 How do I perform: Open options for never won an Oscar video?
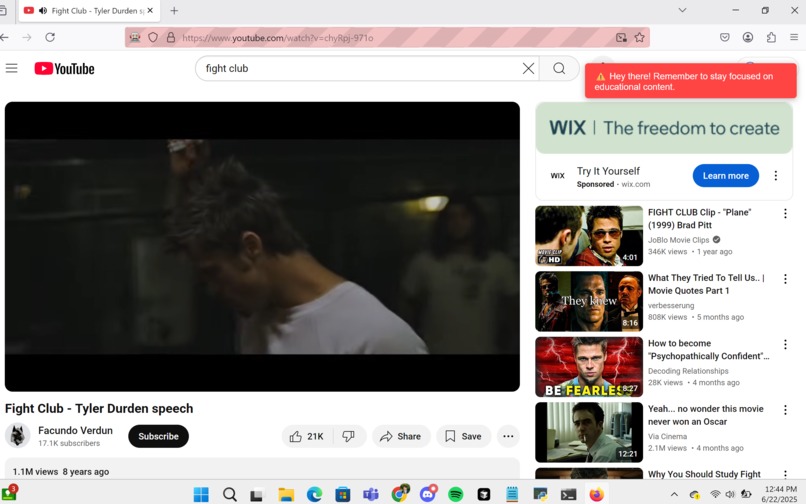point(785,410)
